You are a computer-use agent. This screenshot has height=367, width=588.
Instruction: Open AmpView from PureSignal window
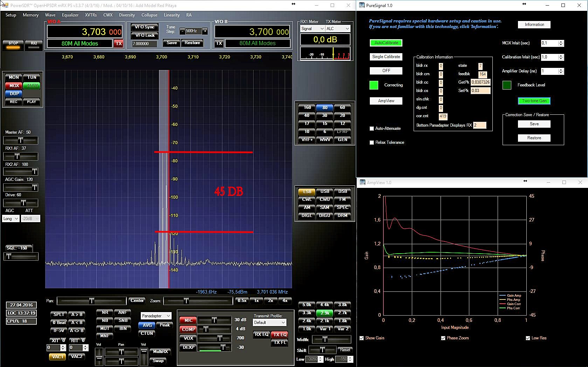[x=386, y=101]
